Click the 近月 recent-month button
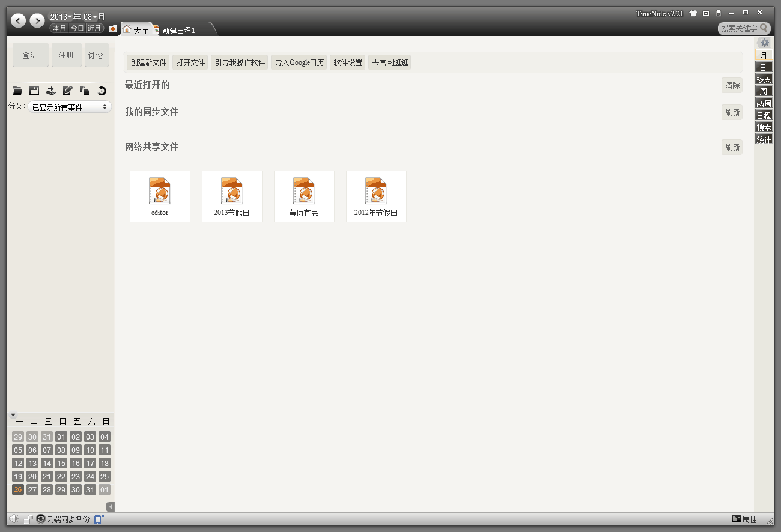 click(94, 28)
